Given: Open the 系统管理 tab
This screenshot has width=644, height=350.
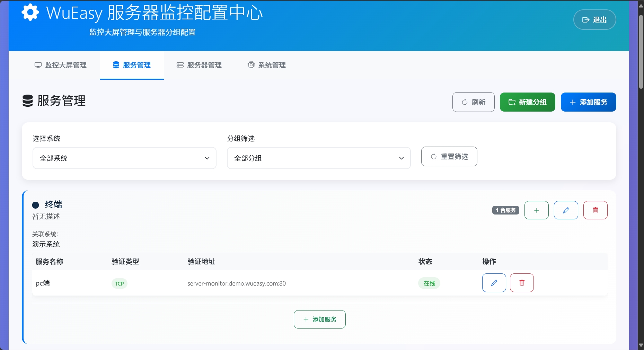Looking at the screenshot, I should pos(267,65).
